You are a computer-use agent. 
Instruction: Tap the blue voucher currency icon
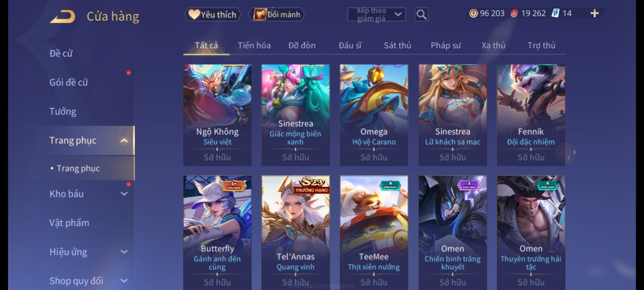(555, 13)
